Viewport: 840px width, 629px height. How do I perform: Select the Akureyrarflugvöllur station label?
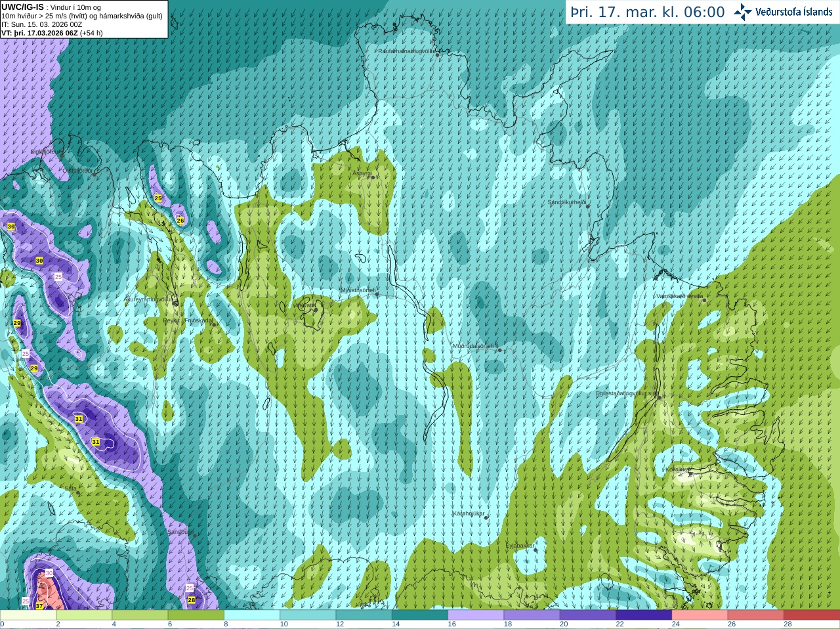click(x=148, y=299)
